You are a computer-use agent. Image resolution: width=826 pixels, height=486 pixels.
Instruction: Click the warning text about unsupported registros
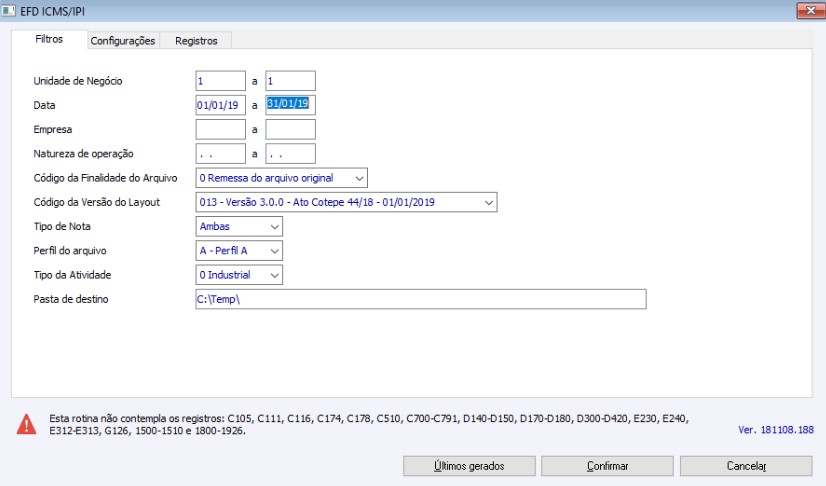[x=369, y=424]
